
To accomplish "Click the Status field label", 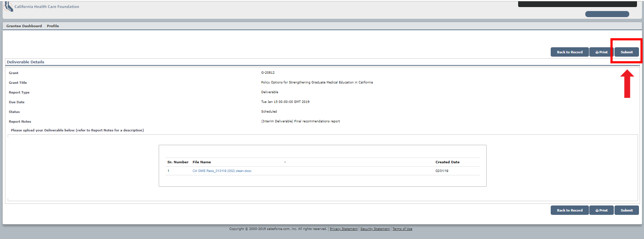I will coord(14,112).
